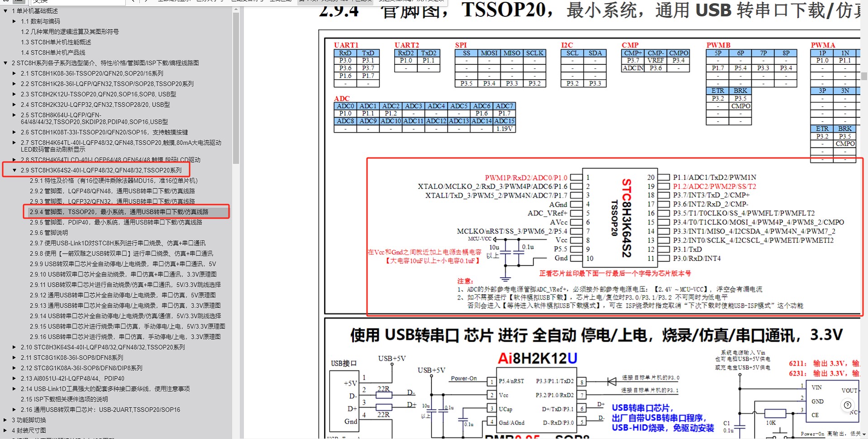Open bookmark '2.9.14 USB转串口芯片全自动停电'
This screenshot has width=868, height=439.
[x=125, y=316]
